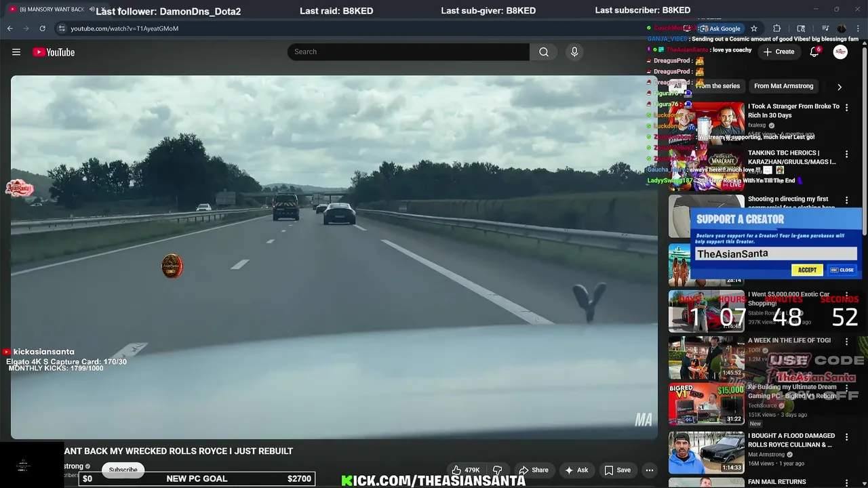
Task: Open options for 'TANKING TBC HEROICS' video
Action: (x=846, y=154)
